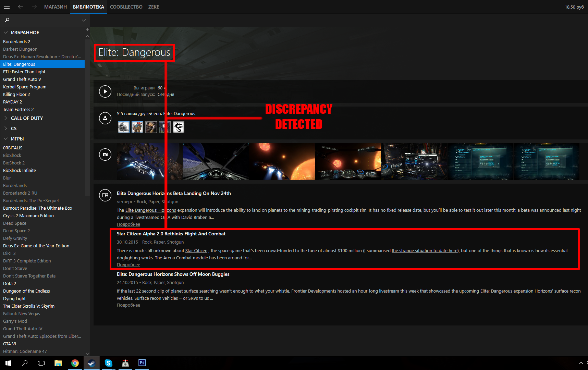Select FTL: Faster Than Light
The height and width of the screenshot is (370, 588).
click(42, 72)
